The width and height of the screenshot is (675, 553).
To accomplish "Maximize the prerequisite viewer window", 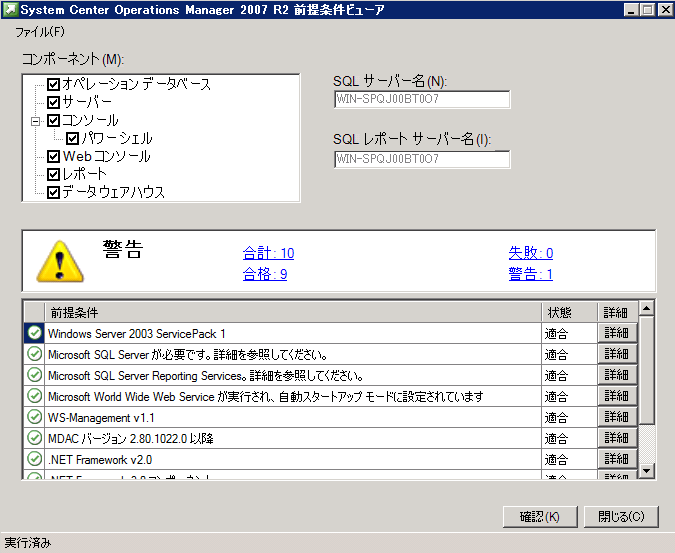I will [647, 9].
